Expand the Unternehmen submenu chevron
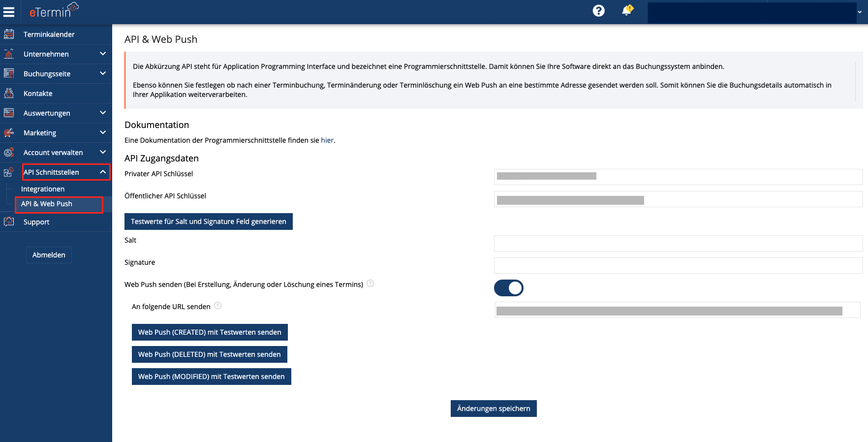This screenshot has height=442, width=868. 103,54
